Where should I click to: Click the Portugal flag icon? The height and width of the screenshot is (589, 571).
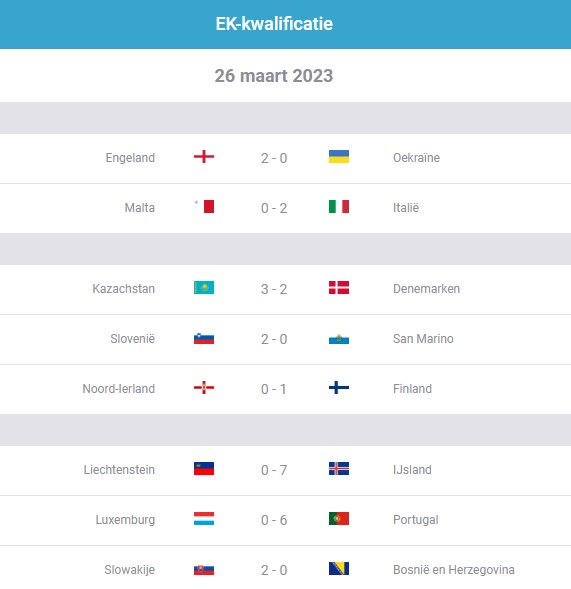tap(339, 518)
